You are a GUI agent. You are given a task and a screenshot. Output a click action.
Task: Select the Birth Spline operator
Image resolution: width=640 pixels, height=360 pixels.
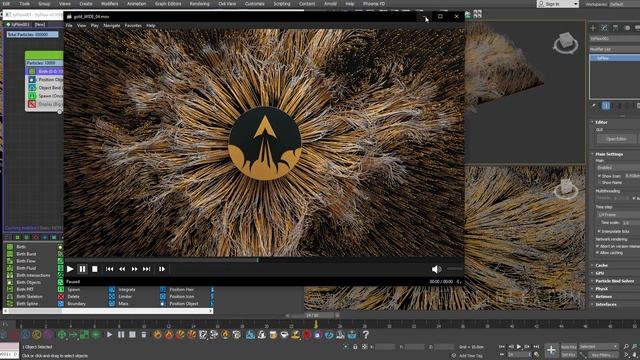pyautogui.click(x=27, y=304)
